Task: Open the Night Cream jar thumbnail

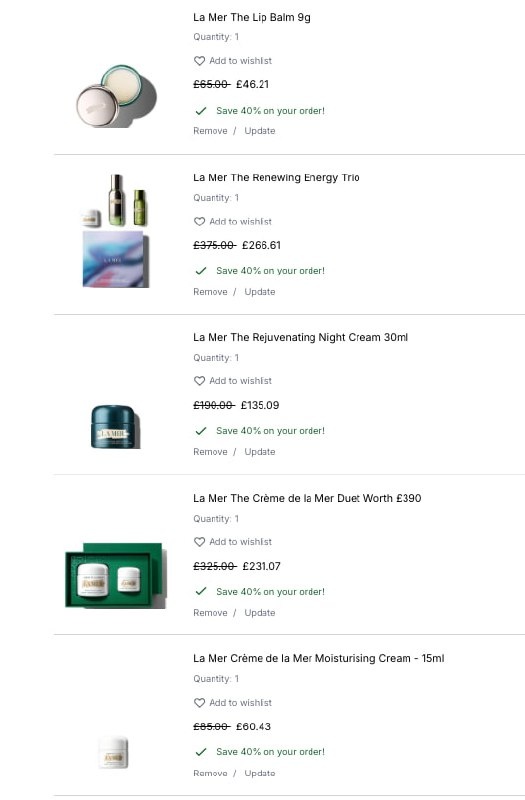Action: (115, 427)
